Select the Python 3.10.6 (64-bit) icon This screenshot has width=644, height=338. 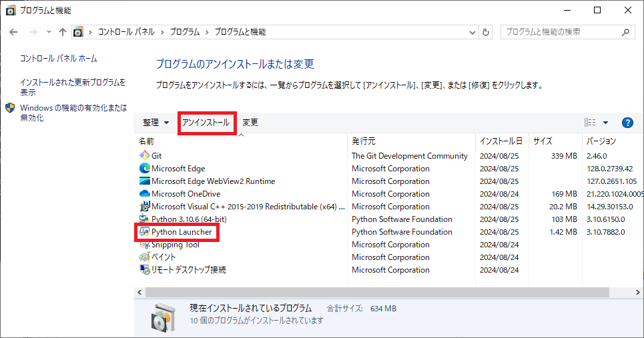[x=144, y=219]
